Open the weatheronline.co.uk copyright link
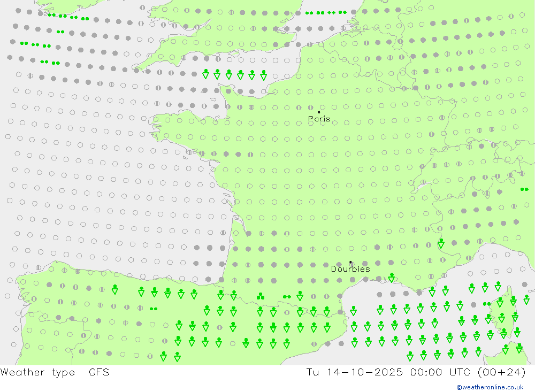 click(x=490, y=387)
